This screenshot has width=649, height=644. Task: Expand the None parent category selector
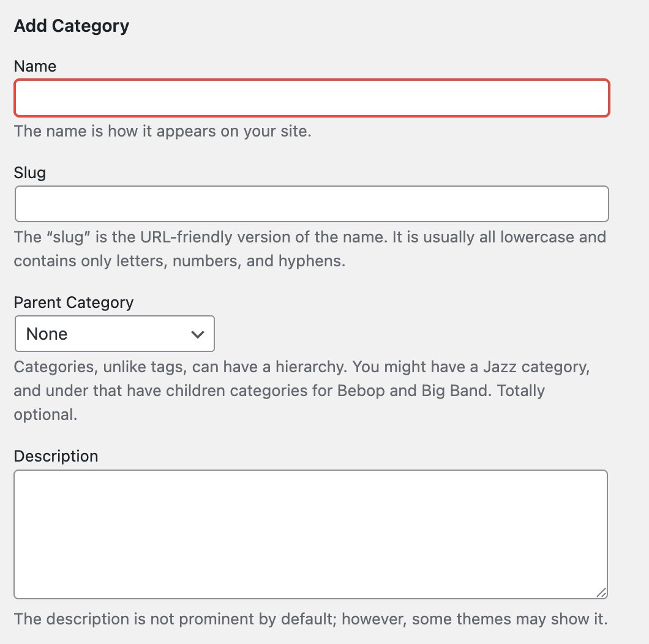(114, 334)
